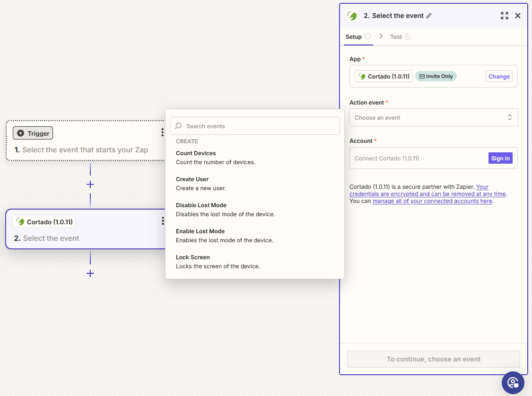532x396 pixels.
Task: Click the Sign in button
Action: [x=500, y=158]
